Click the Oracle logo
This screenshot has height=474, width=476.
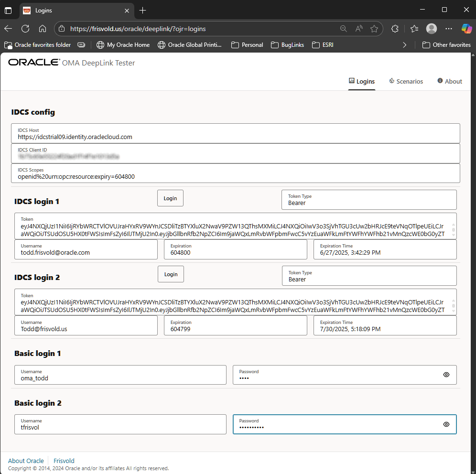pyautogui.click(x=34, y=62)
